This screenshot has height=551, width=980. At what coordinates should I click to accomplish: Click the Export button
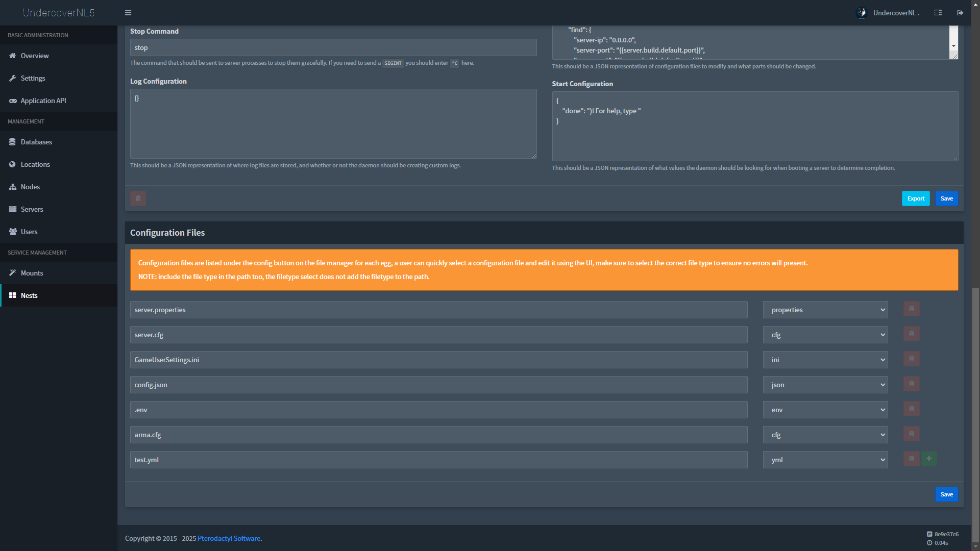click(915, 198)
